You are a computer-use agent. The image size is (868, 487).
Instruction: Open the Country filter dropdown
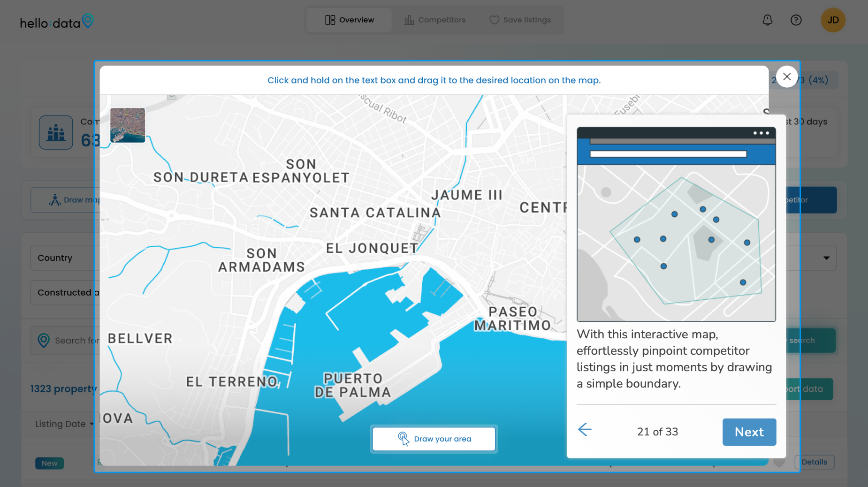pos(65,258)
